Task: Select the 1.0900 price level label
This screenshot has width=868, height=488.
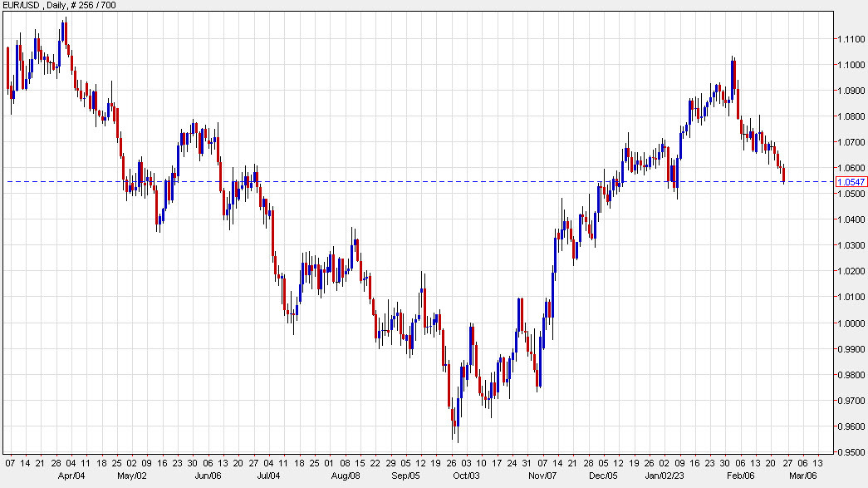Action: click(x=851, y=91)
